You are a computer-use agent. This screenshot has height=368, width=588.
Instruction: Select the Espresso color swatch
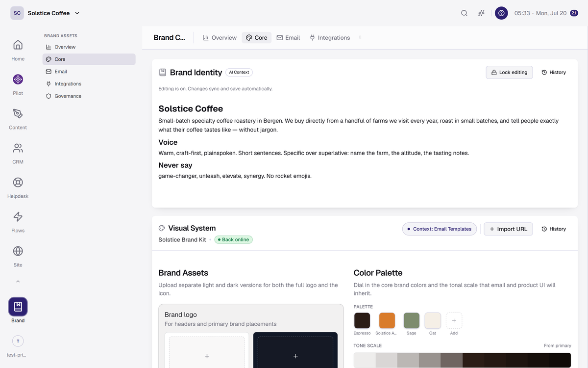click(x=362, y=320)
